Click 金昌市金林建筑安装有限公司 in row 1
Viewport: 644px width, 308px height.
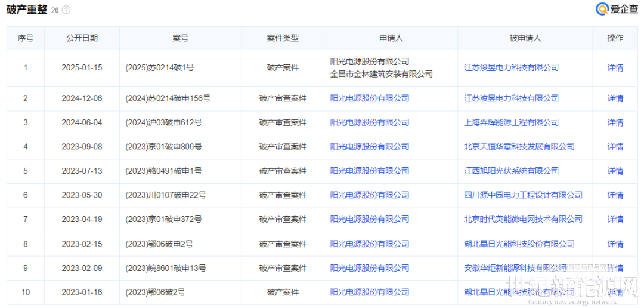[382, 74]
